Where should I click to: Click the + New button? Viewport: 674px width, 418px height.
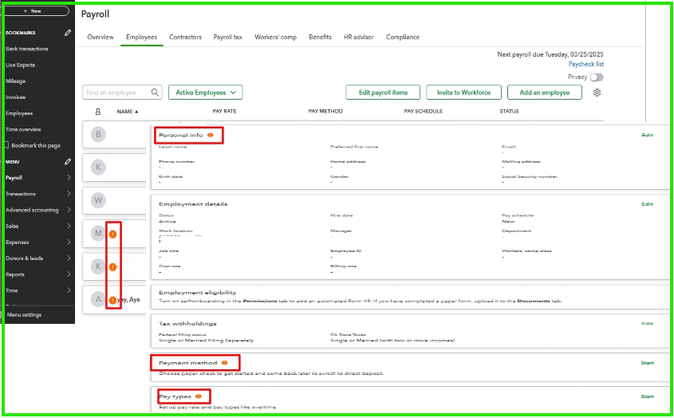point(36,11)
